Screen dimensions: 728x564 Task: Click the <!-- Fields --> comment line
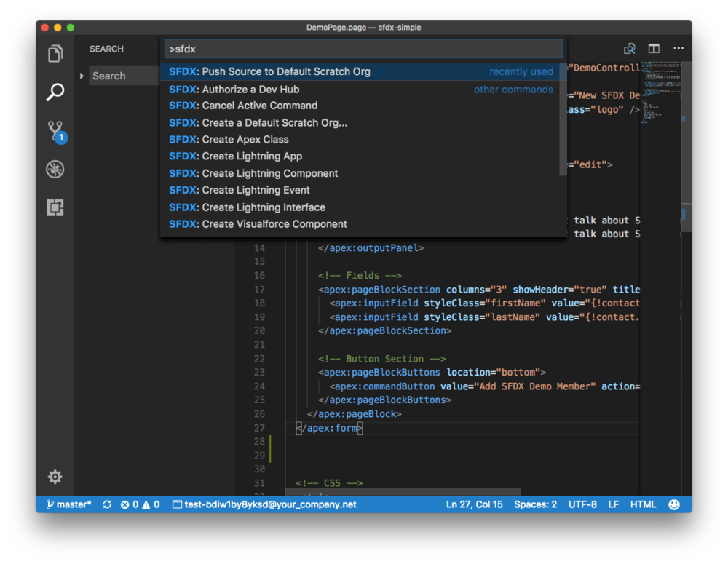pos(360,275)
